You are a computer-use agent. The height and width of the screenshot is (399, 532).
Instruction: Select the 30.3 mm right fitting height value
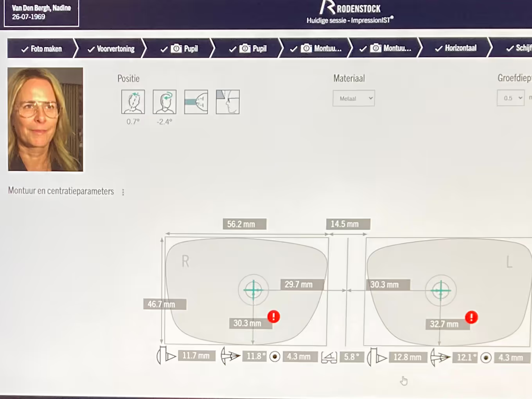click(x=250, y=323)
